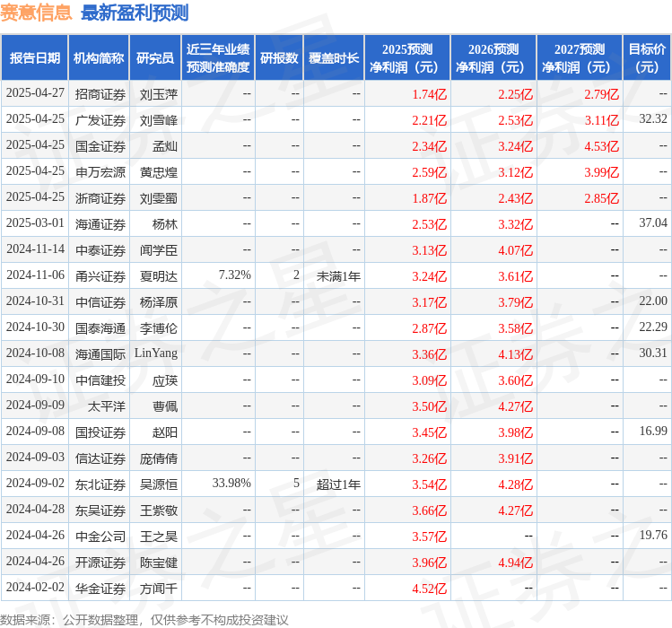Select the 中金公司 institution cell
The height and width of the screenshot is (628, 672).
(100, 536)
